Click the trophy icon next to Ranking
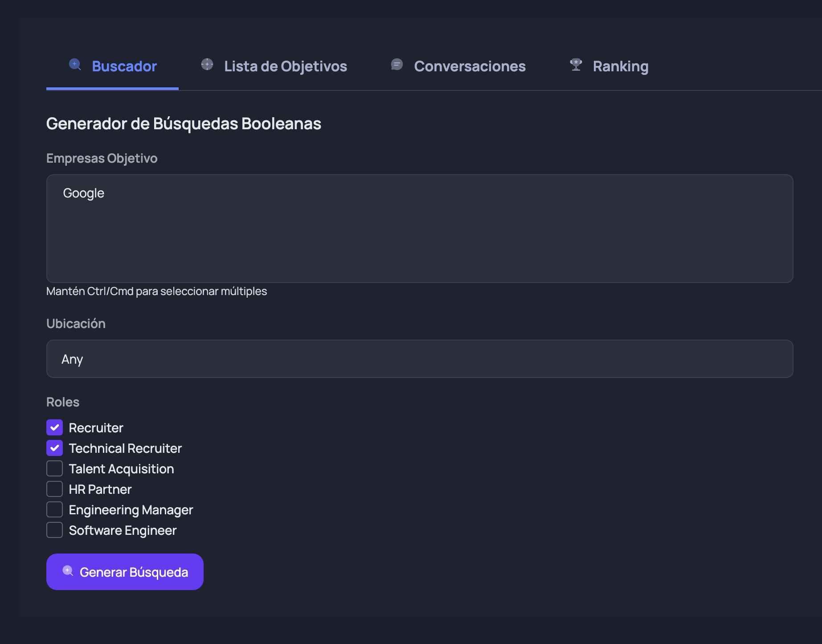This screenshot has width=822, height=644. coord(576,65)
